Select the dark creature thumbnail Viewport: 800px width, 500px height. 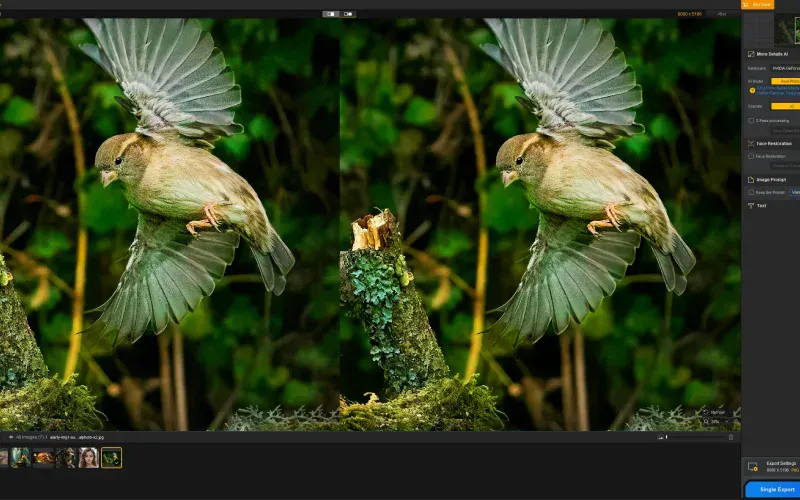click(x=66, y=458)
